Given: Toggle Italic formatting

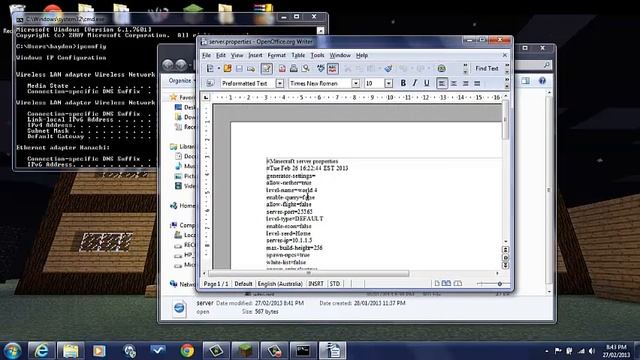Looking at the screenshot, I should pos(415,83).
